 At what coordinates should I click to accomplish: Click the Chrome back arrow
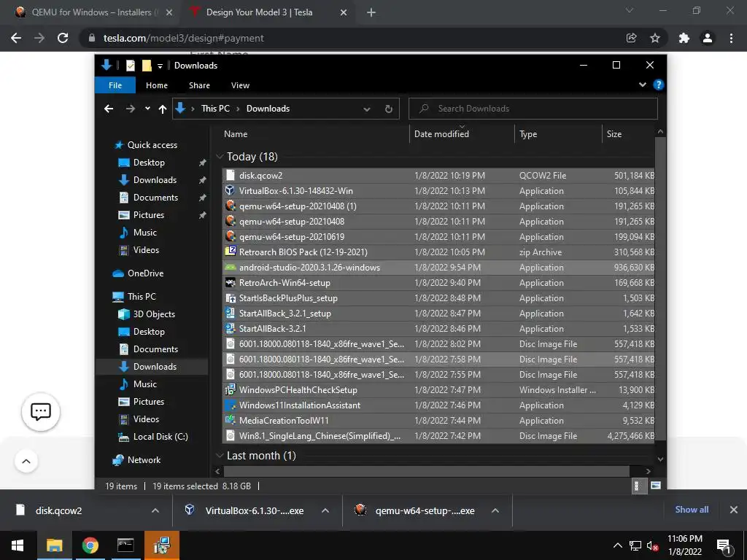click(x=16, y=38)
